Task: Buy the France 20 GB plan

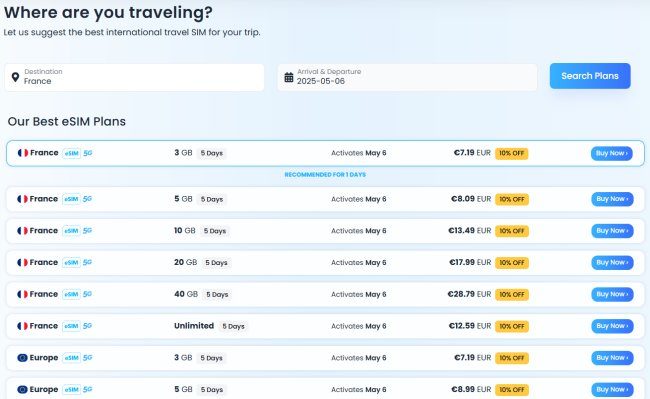Action: [612, 263]
